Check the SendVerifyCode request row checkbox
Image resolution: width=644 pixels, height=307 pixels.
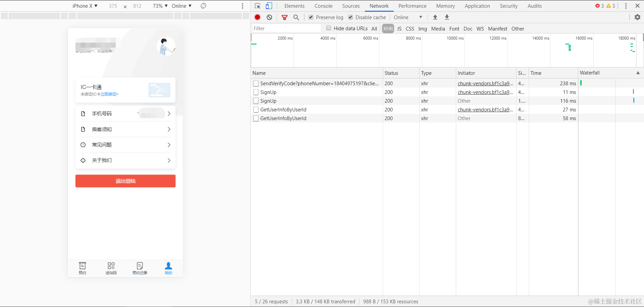pos(256,83)
